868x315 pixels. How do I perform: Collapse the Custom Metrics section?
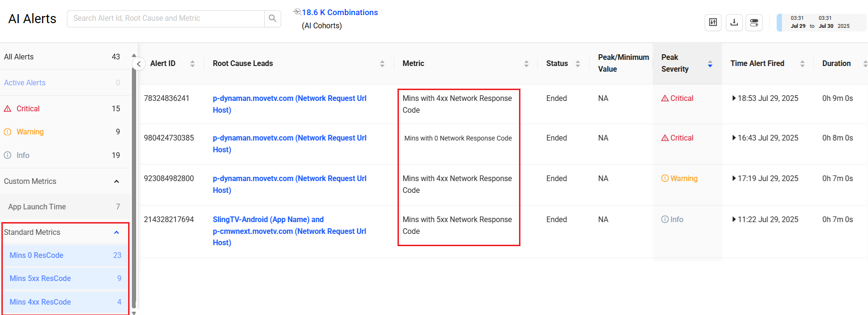[116, 182]
